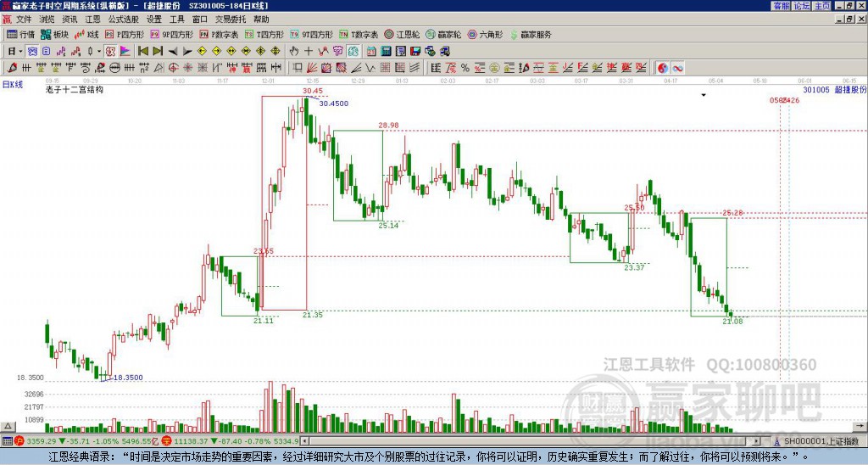Jump to first bar icon
The width and height of the screenshot is (868, 465).
142,51
